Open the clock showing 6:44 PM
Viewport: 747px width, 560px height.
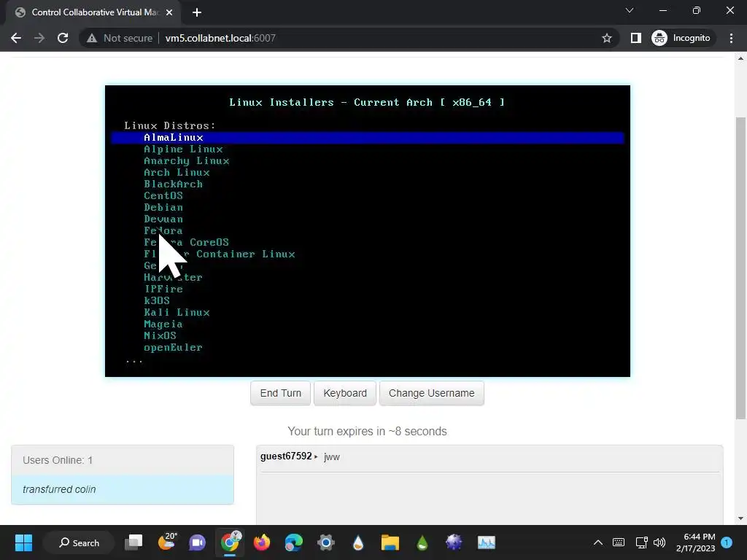point(695,542)
